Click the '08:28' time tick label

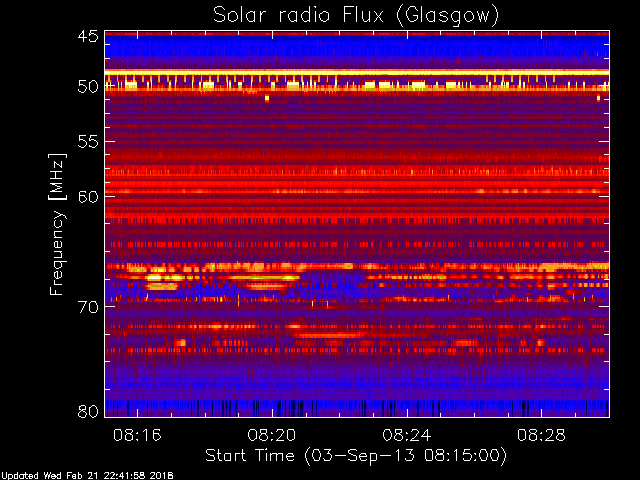click(x=541, y=435)
